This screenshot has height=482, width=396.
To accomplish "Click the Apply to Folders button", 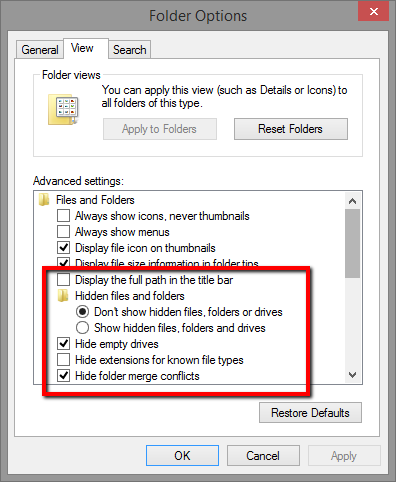I will point(160,129).
